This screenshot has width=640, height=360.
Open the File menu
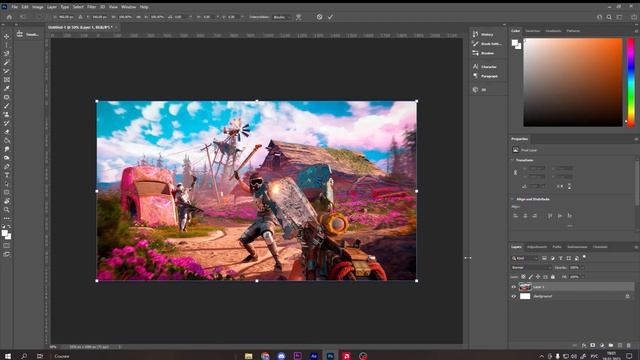14,7
